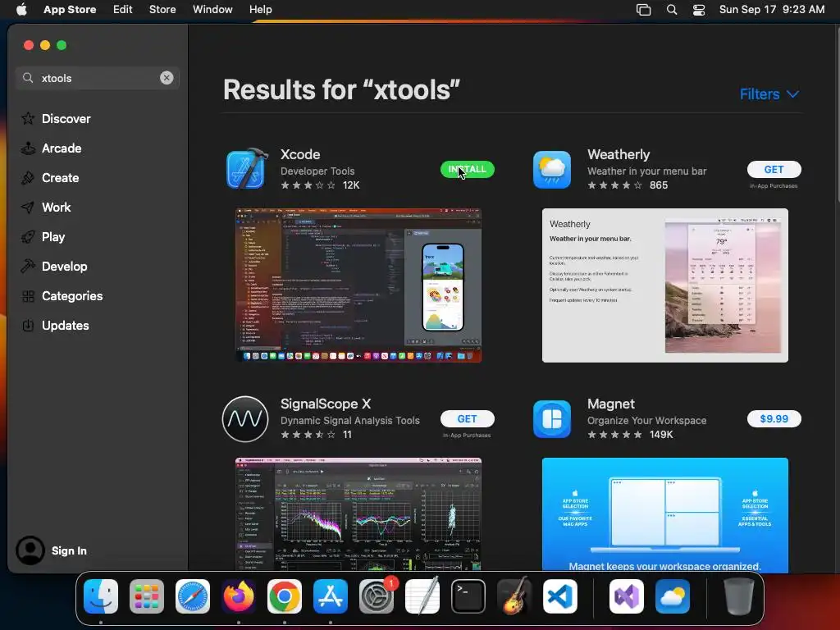
Task: Open the Weatherly app icon
Action: coord(552,170)
